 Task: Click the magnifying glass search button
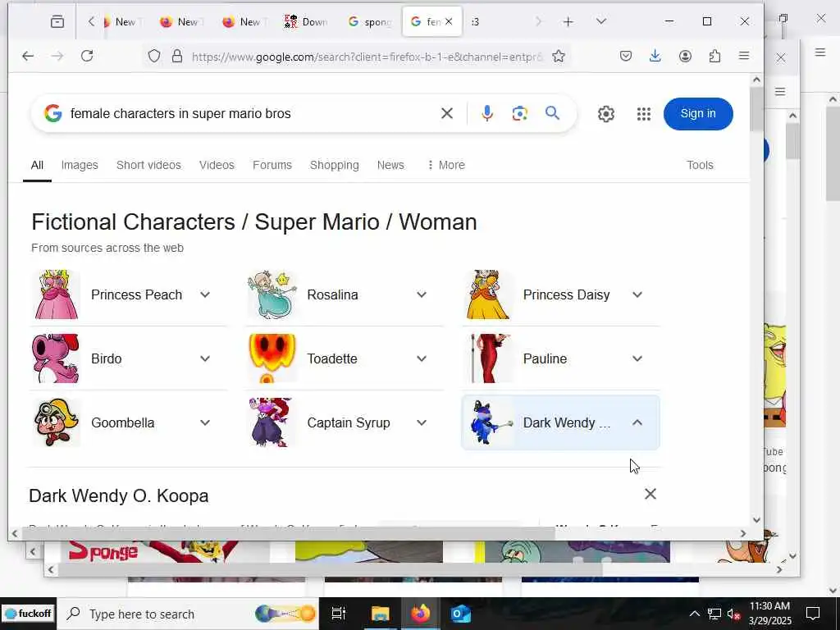click(x=552, y=113)
